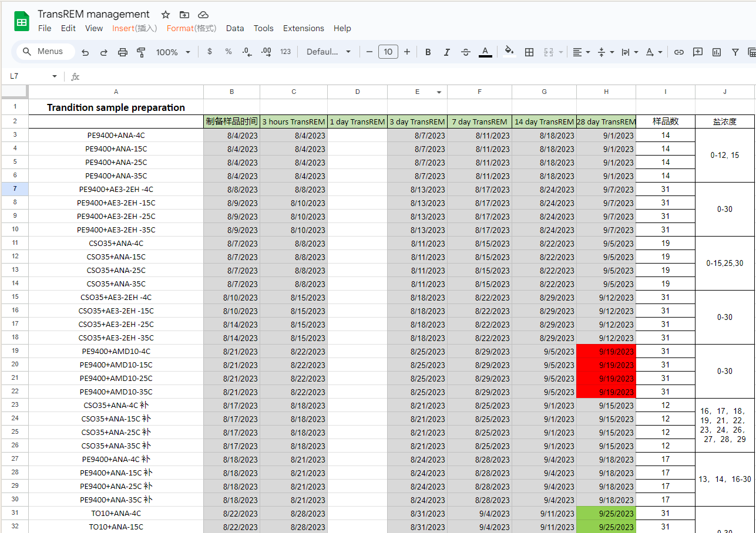Insert a link using toolbar icon
Image resolution: width=756 pixels, height=533 pixels.
pos(678,52)
